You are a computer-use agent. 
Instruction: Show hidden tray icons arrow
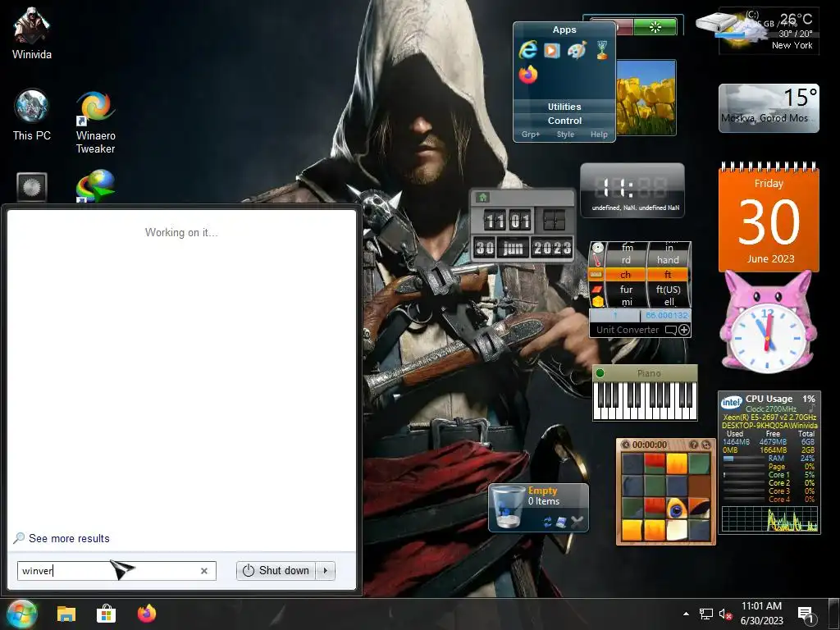686,614
